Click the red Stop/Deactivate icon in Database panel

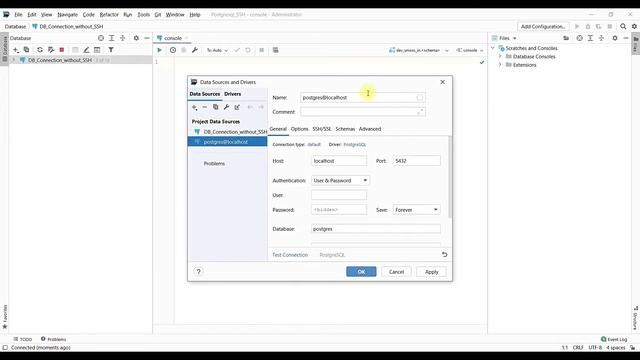pos(62,50)
